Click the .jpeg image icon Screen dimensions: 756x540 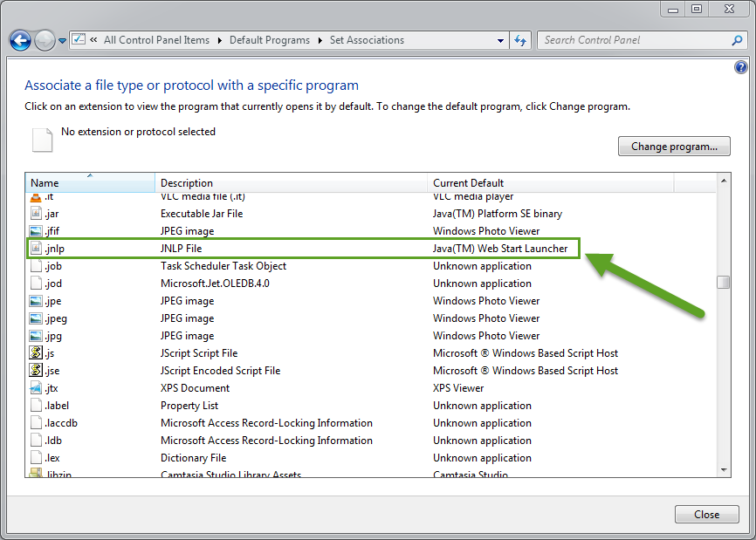pos(36,318)
